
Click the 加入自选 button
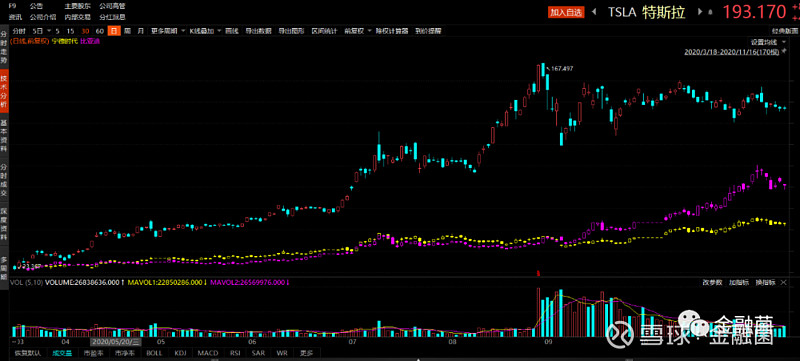tap(566, 13)
